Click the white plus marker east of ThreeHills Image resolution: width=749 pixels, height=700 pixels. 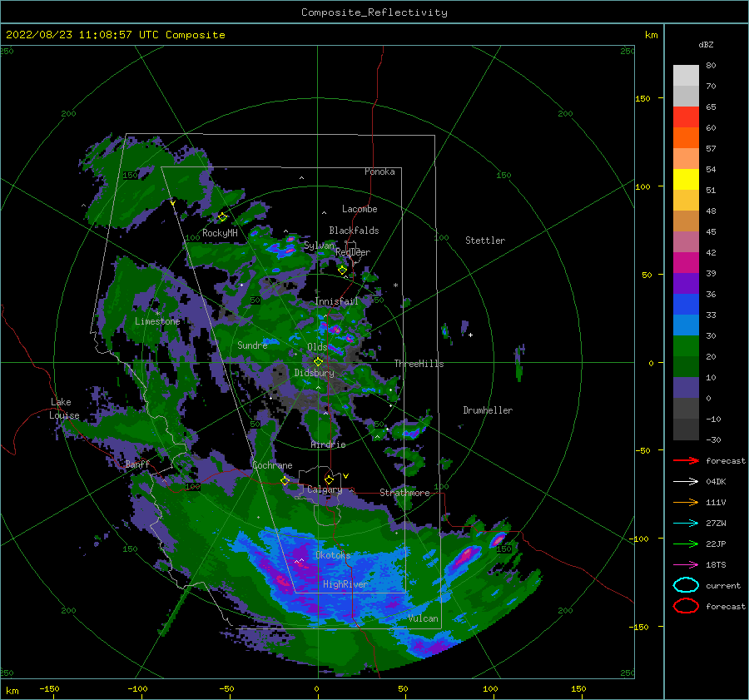pyautogui.click(x=470, y=335)
